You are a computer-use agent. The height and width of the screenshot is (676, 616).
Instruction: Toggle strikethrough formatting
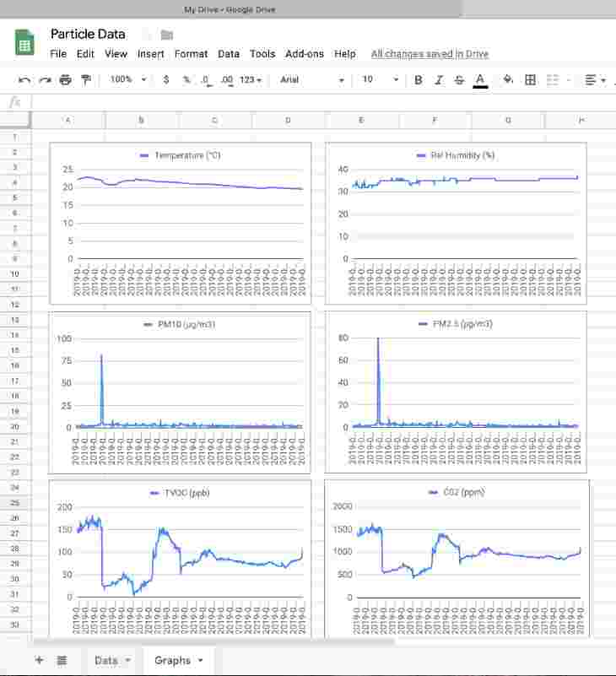460,80
